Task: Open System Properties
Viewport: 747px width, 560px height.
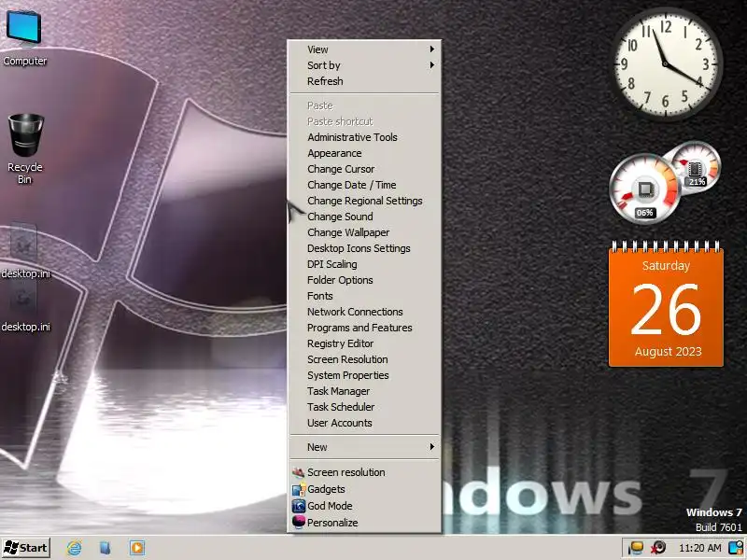Action: 365,375
